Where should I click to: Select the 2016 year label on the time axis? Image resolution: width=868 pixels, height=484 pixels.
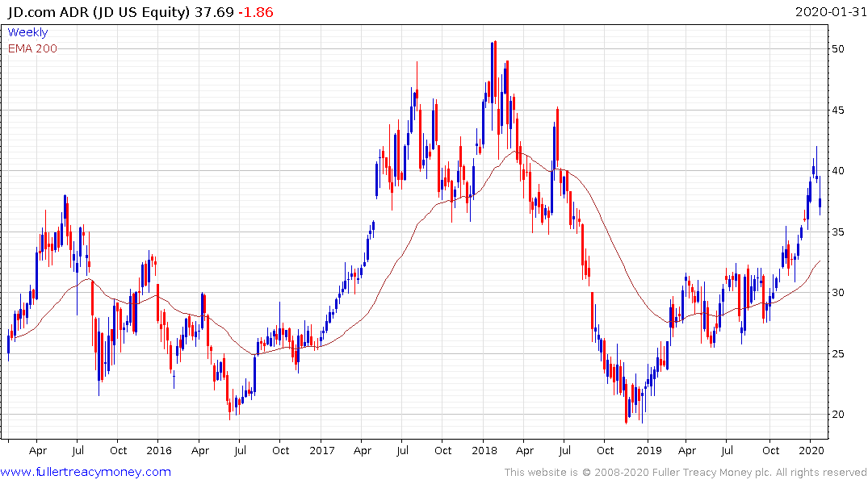click(x=159, y=450)
